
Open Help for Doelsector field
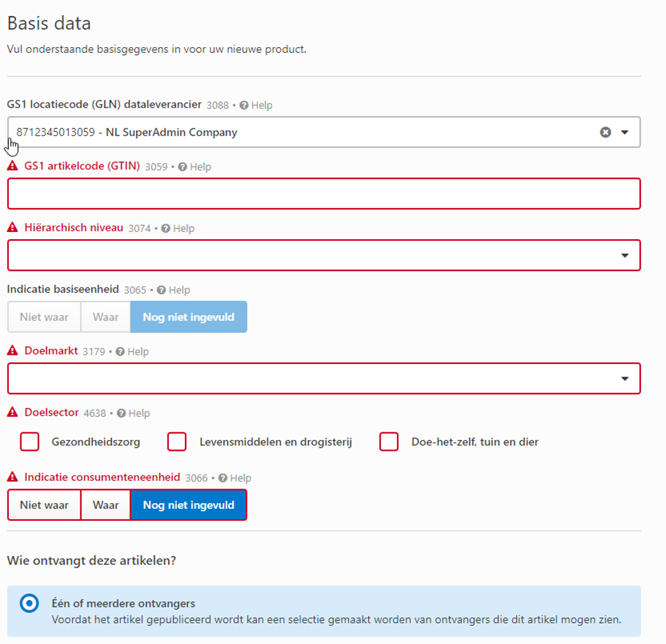[133, 413]
